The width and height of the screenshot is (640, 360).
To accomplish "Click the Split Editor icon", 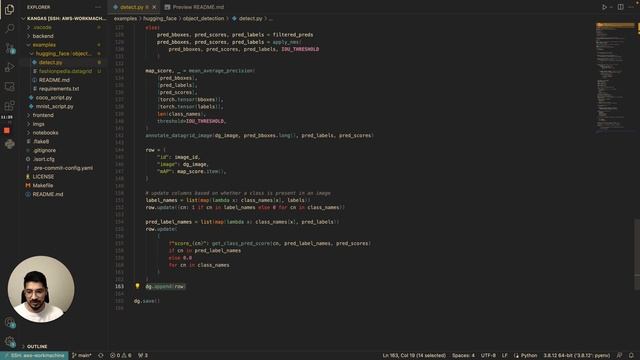I will click(620, 7).
